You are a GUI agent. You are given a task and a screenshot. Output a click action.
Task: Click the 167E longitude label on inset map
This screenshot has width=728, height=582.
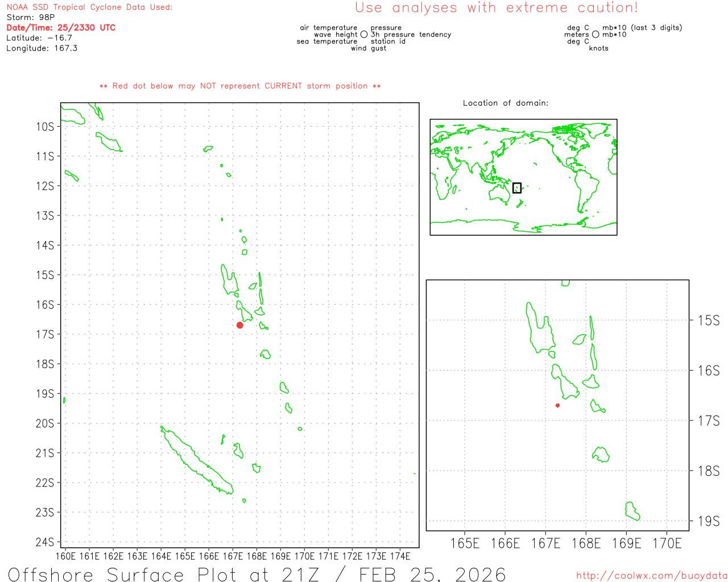pyautogui.click(x=545, y=543)
